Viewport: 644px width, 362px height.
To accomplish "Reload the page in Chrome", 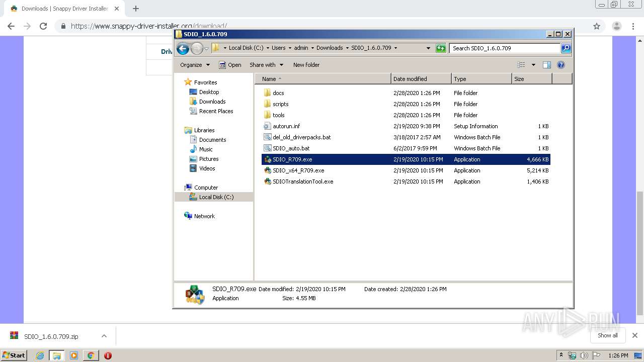I will 43,26.
